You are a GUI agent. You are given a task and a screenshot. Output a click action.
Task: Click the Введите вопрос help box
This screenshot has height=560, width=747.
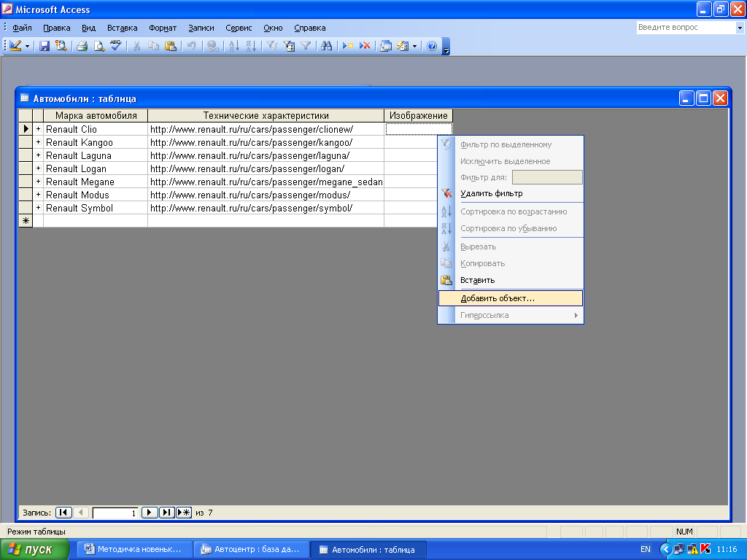[x=686, y=28]
